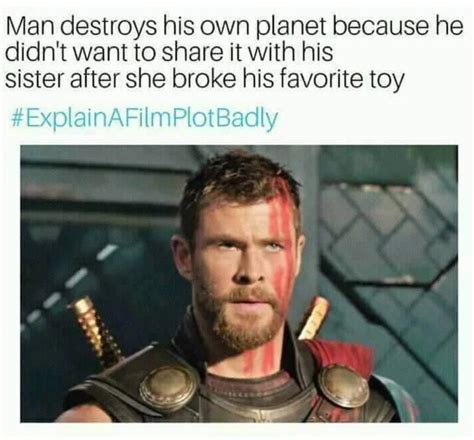Click the man's short spiky hair
Viewport: 474px width, 440px height.
[x=239, y=186]
